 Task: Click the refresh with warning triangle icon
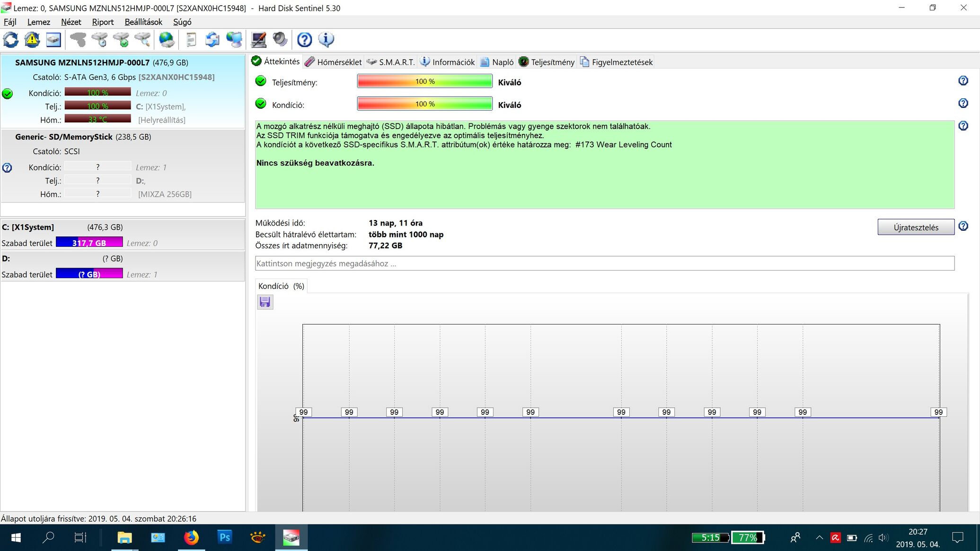tap(32, 40)
